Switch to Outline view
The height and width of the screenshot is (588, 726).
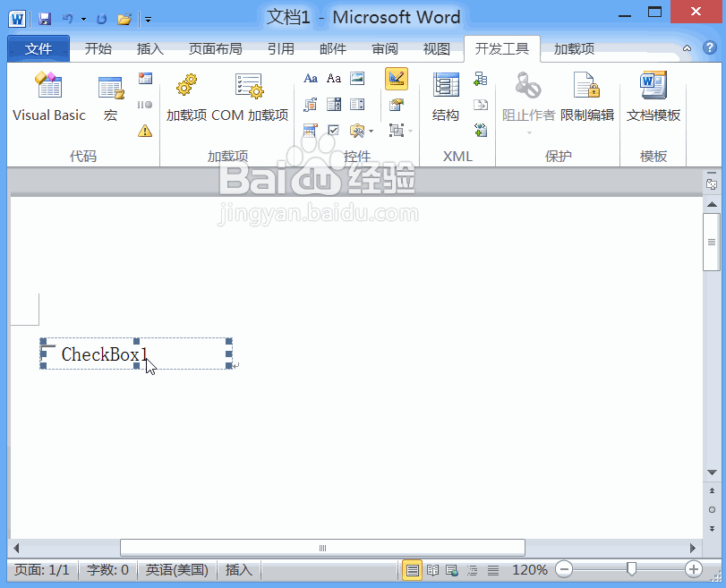(x=473, y=570)
